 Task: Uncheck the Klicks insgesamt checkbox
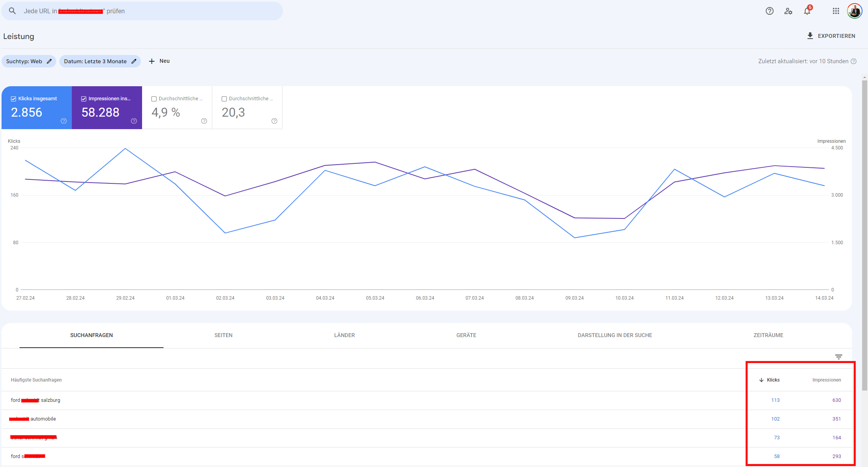click(x=14, y=99)
